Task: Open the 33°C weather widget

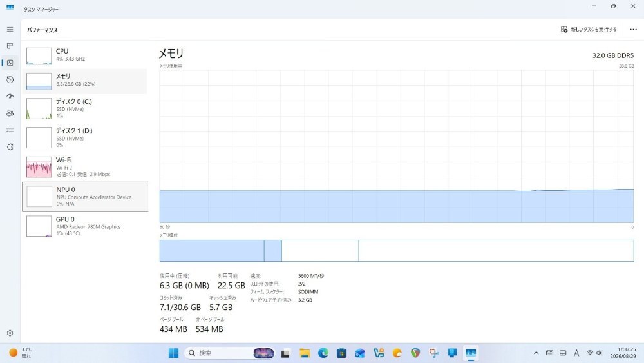Action: 20,353
